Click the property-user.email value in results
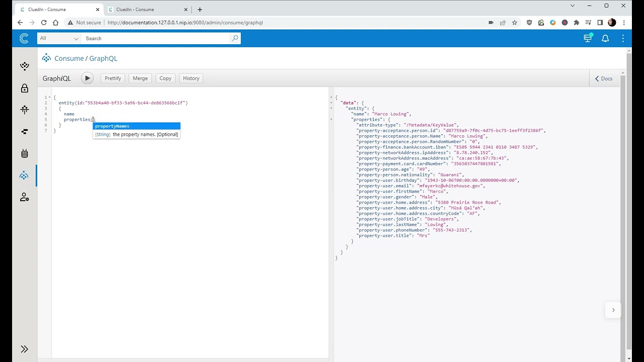The width and height of the screenshot is (644, 362). coord(450,186)
